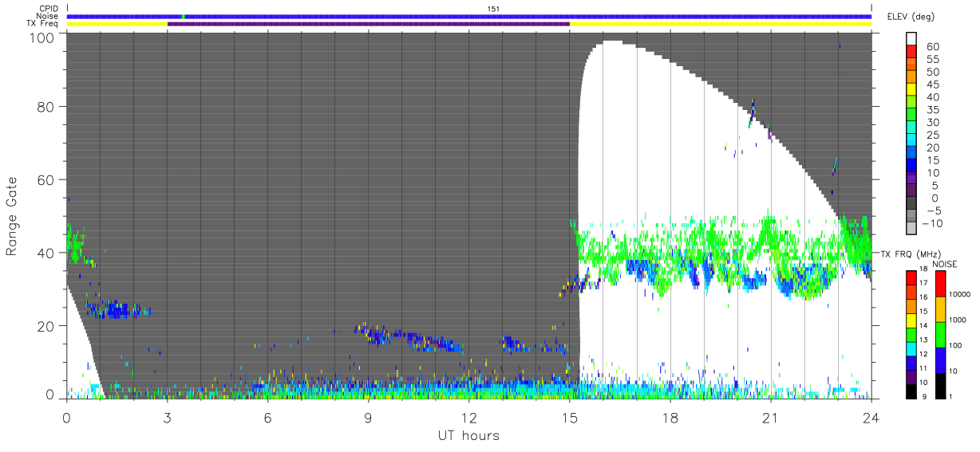Click the 18 tick on the UT hours axis
Screen dimensions: 980x452
(670, 418)
